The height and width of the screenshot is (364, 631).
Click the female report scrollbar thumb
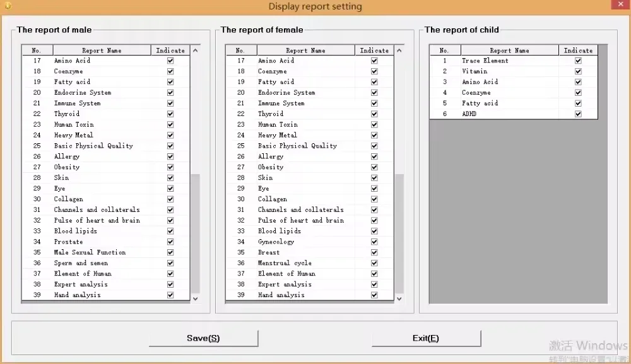tap(399, 233)
